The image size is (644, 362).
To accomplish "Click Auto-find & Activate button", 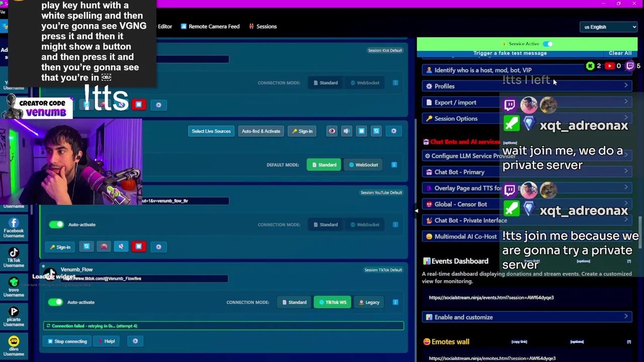I will click(x=261, y=131).
